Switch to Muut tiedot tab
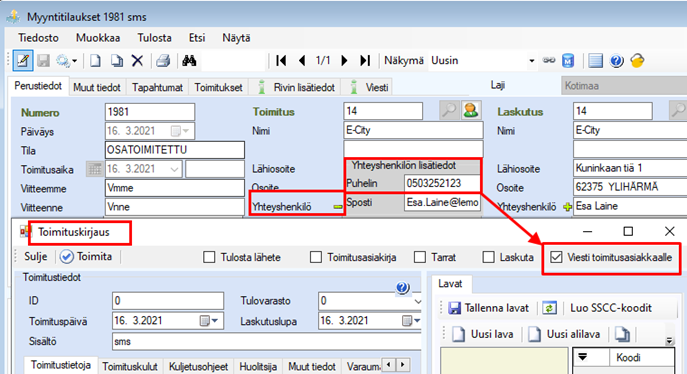 click(97, 88)
